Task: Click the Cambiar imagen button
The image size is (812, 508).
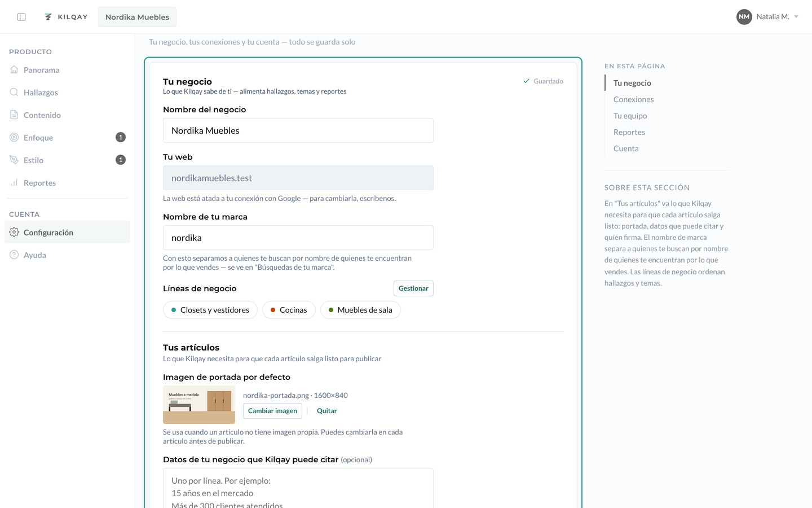Action: (272, 411)
